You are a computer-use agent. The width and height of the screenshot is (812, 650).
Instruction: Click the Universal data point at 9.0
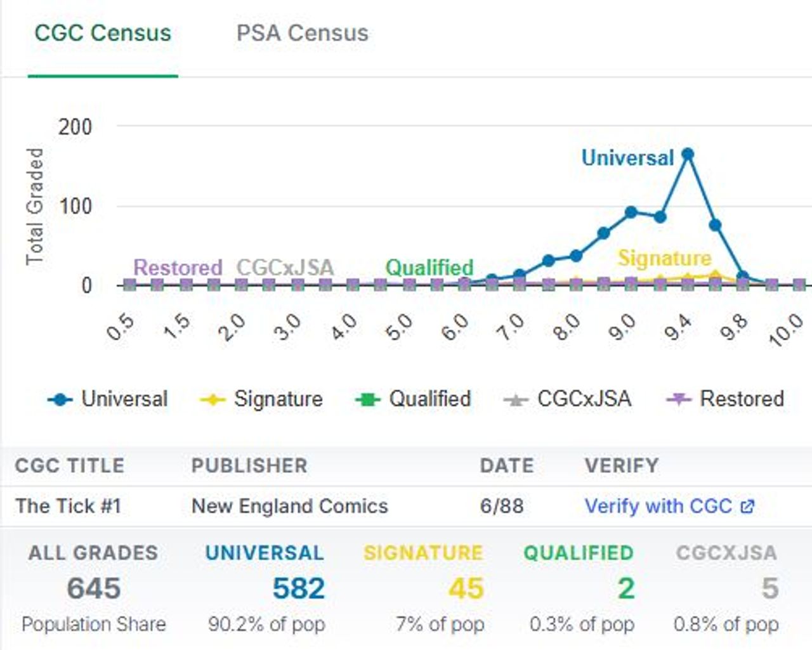tap(631, 212)
